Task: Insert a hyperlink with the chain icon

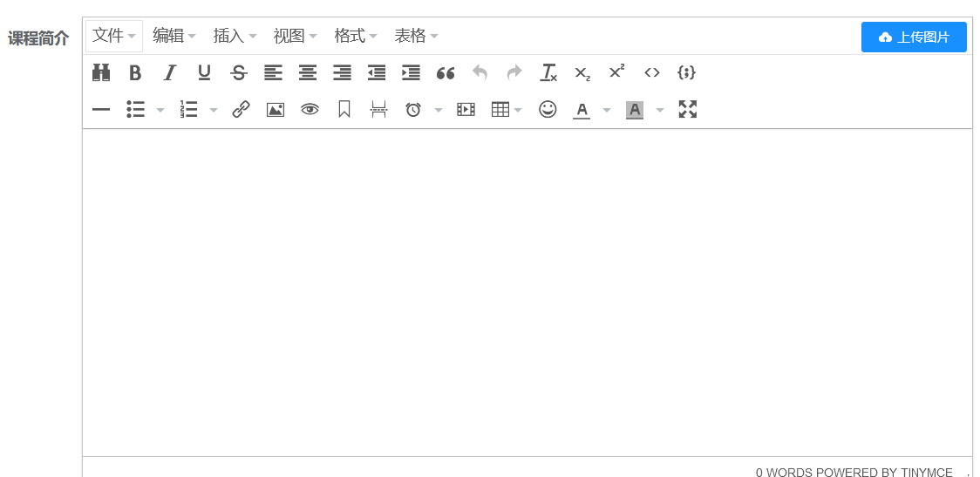Action: pyautogui.click(x=241, y=110)
